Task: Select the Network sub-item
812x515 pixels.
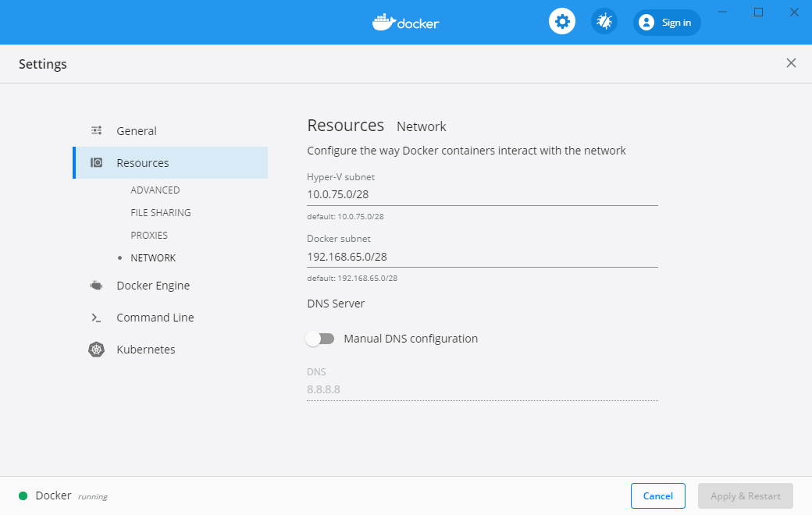Action: pos(153,257)
